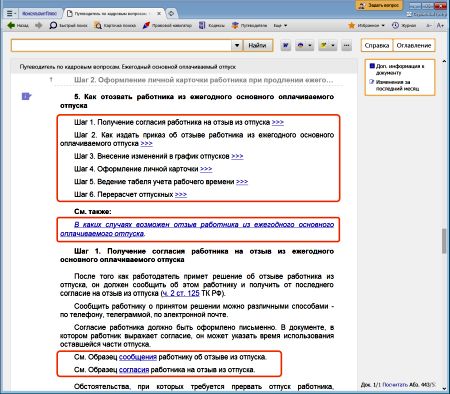Click the bookmark flag icon beside section 5
Image resolution: width=450 pixels, height=394 pixels.
point(26,97)
